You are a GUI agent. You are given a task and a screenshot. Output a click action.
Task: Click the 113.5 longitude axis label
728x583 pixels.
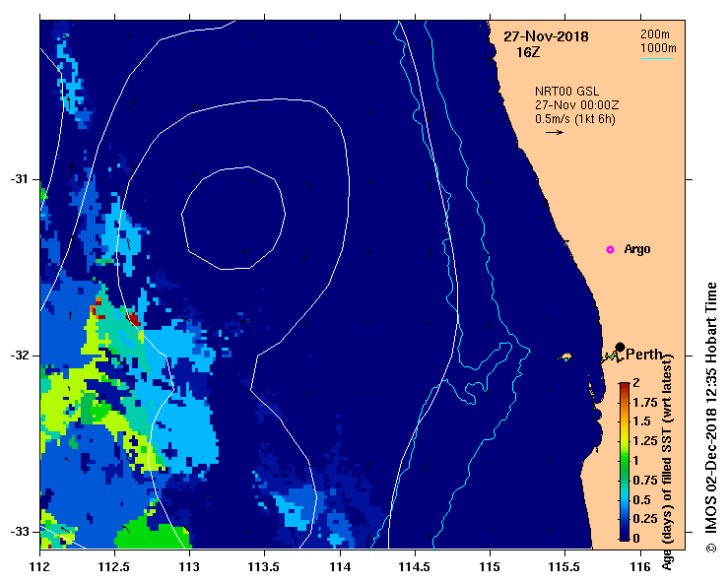[x=265, y=567]
